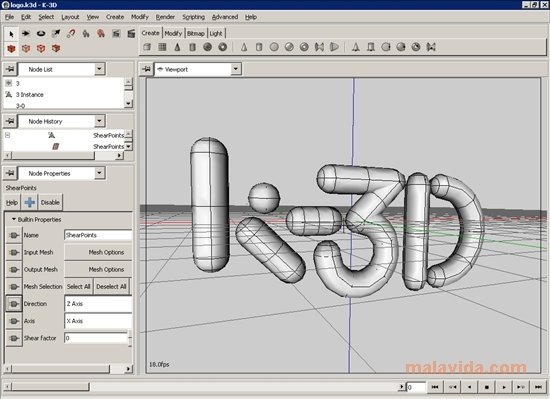Switch to the Light tab
The image size is (550, 399).
pyautogui.click(x=216, y=33)
